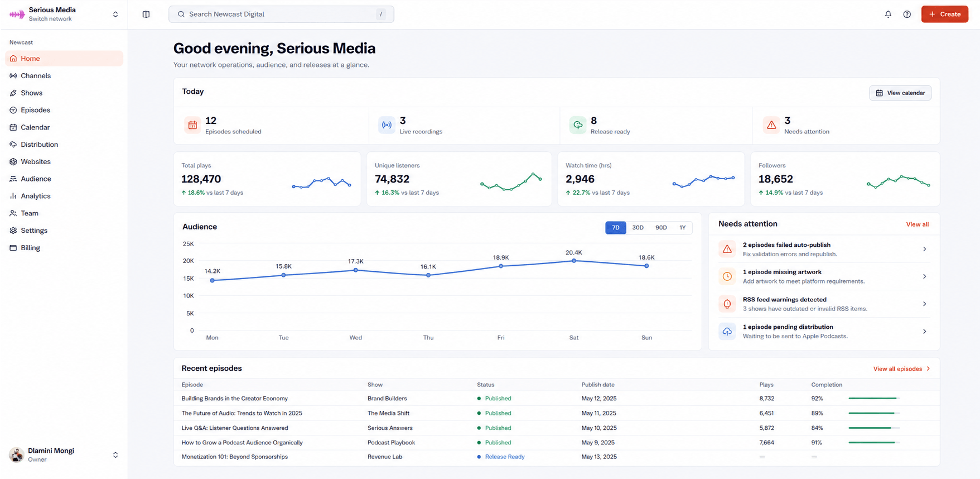Click the Channels sidebar icon

(x=13, y=76)
